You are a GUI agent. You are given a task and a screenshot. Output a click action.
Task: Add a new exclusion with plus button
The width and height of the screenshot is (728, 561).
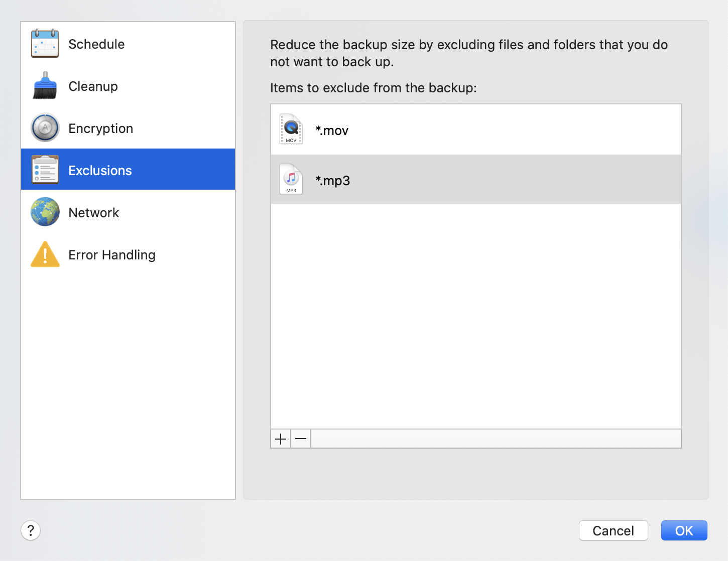(281, 439)
